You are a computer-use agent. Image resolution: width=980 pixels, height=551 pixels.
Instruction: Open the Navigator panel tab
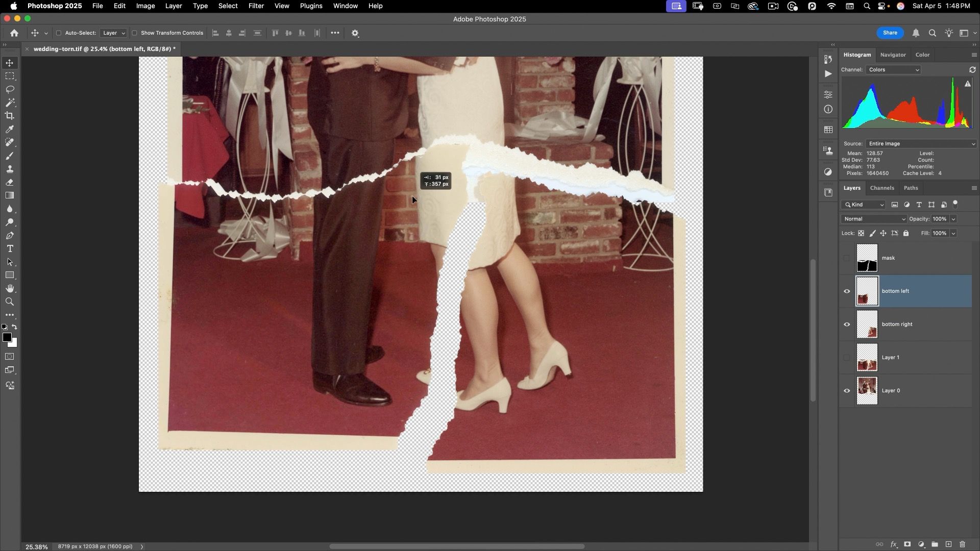(893, 55)
